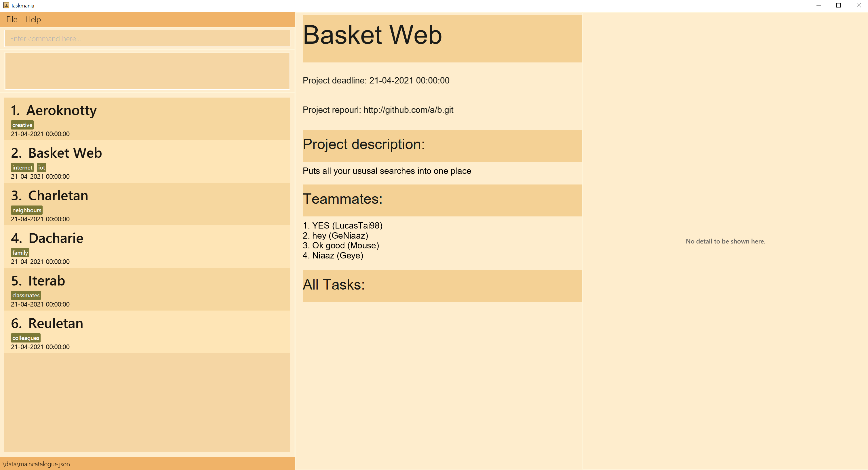Close the Taskmania window

pyautogui.click(x=858, y=5)
